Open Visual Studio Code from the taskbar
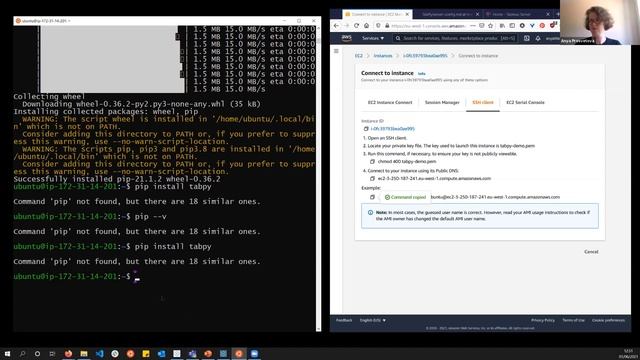The width and height of the screenshot is (640, 360). tap(99, 353)
